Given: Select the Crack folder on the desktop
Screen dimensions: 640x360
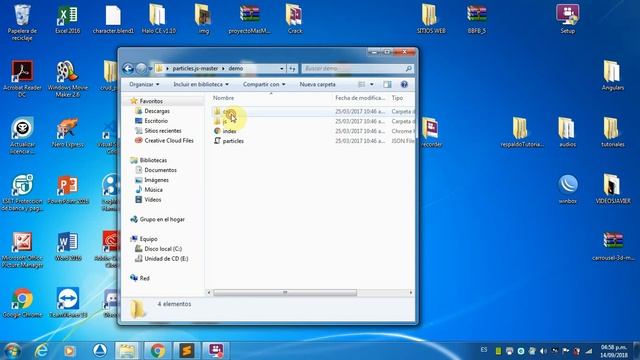Looking at the screenshot, I should tap(295, 19).
